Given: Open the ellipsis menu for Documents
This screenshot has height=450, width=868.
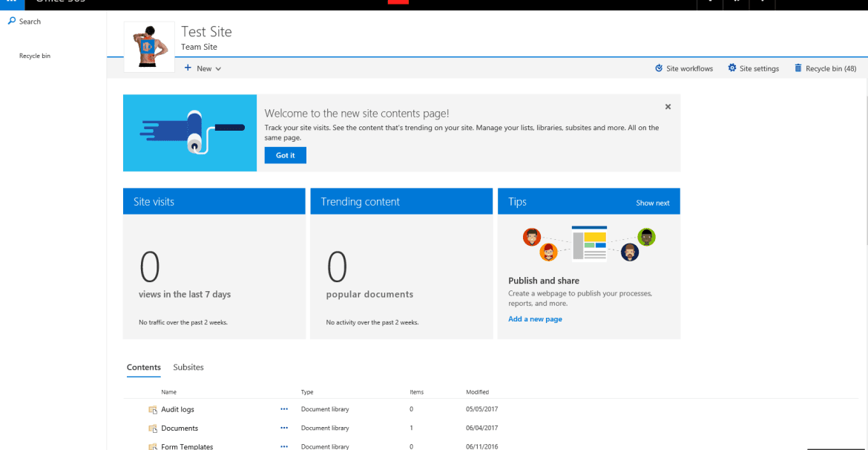Looking at the screenshot, I should (x=283, y=428).
